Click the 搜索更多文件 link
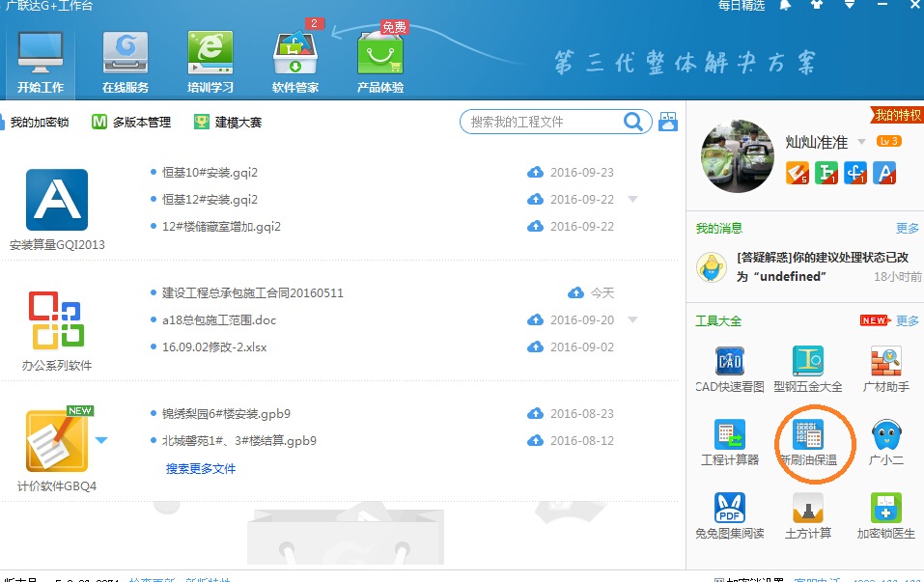 (x=201, y=468)
